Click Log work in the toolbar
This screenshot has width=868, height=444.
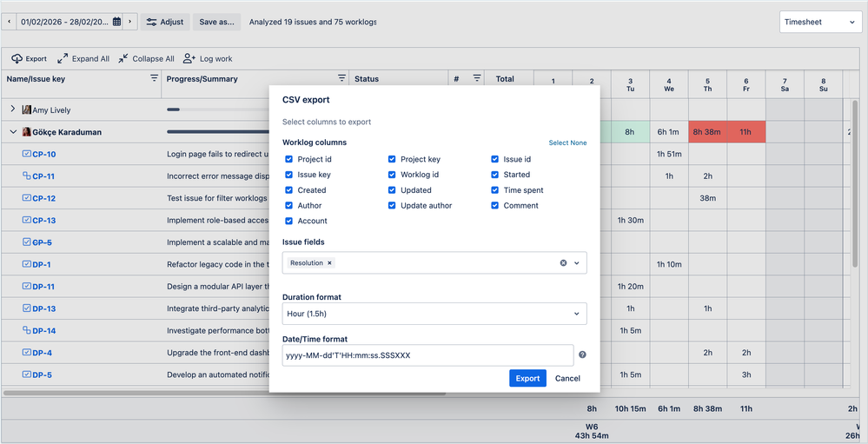[x=209, y=59]
